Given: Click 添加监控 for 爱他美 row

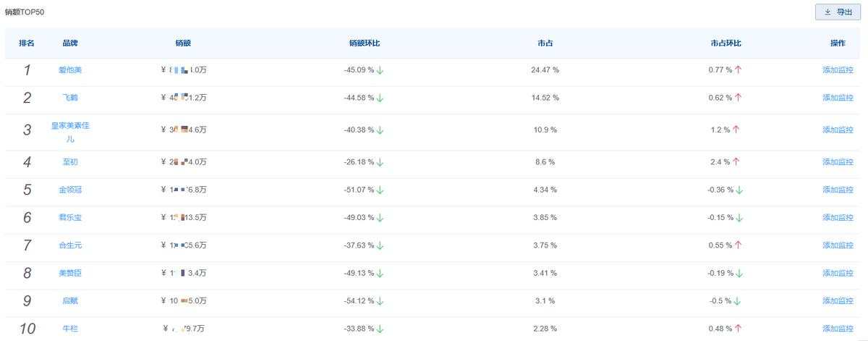Looking at the screenshot, I should tap(838, 70).
